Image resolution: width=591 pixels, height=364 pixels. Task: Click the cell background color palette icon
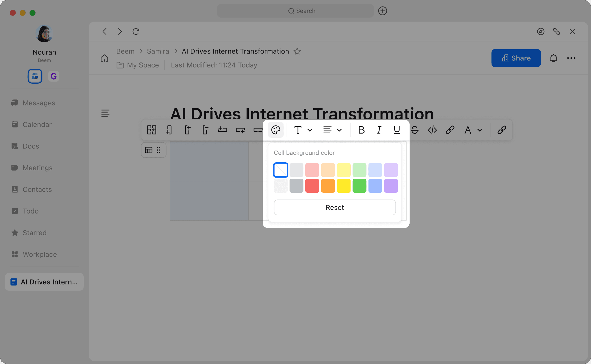click(276, 130)
